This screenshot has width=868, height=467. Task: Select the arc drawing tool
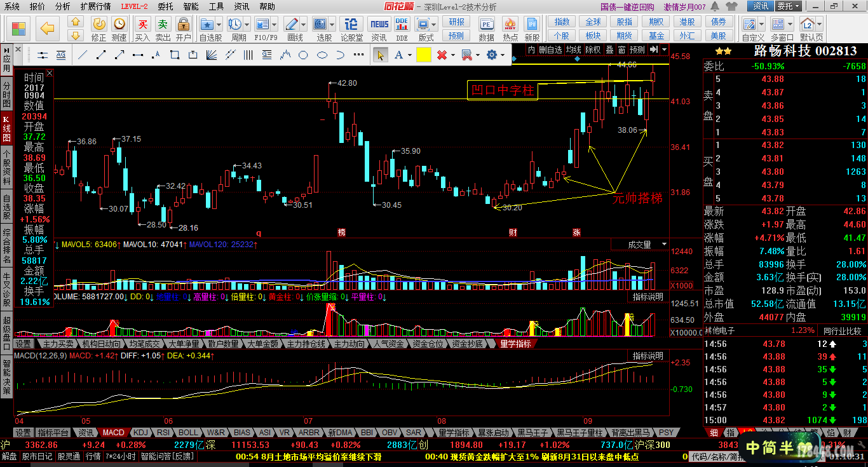pos(341,55)
